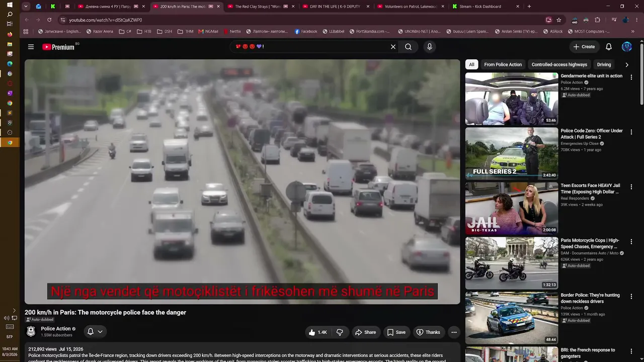Clear the YouTube search box text

tap(393, 47)
